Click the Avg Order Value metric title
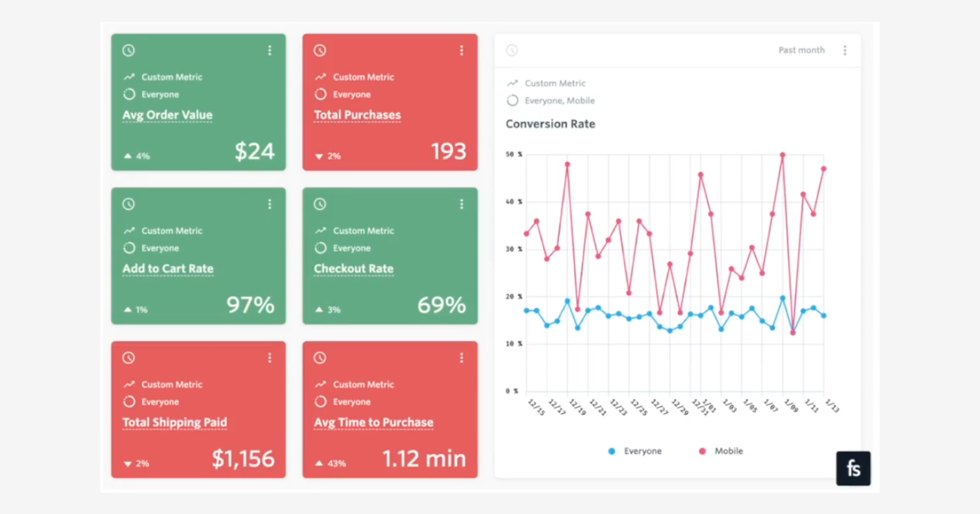The height and width of the screenshot is (514, 980). 167,115
